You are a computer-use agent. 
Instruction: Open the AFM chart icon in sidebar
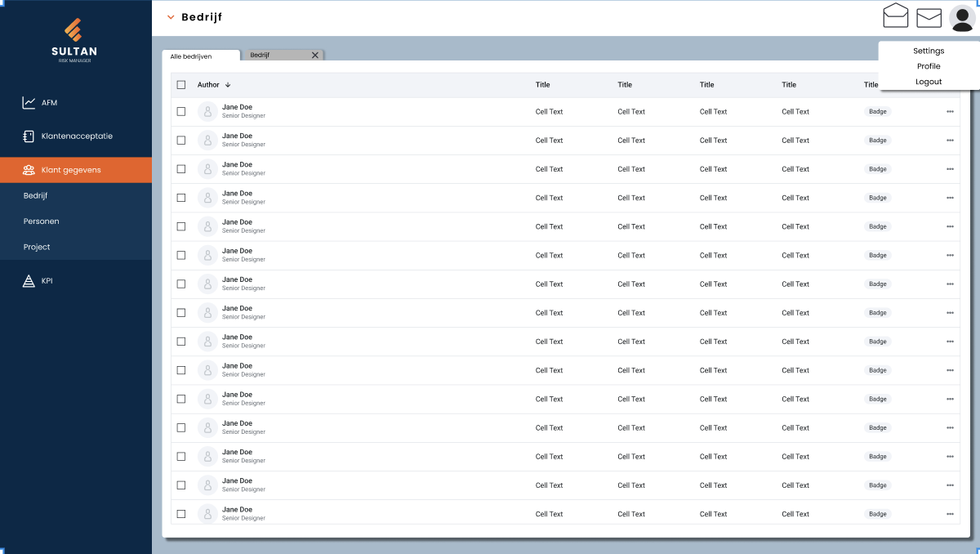click(29, 103)
